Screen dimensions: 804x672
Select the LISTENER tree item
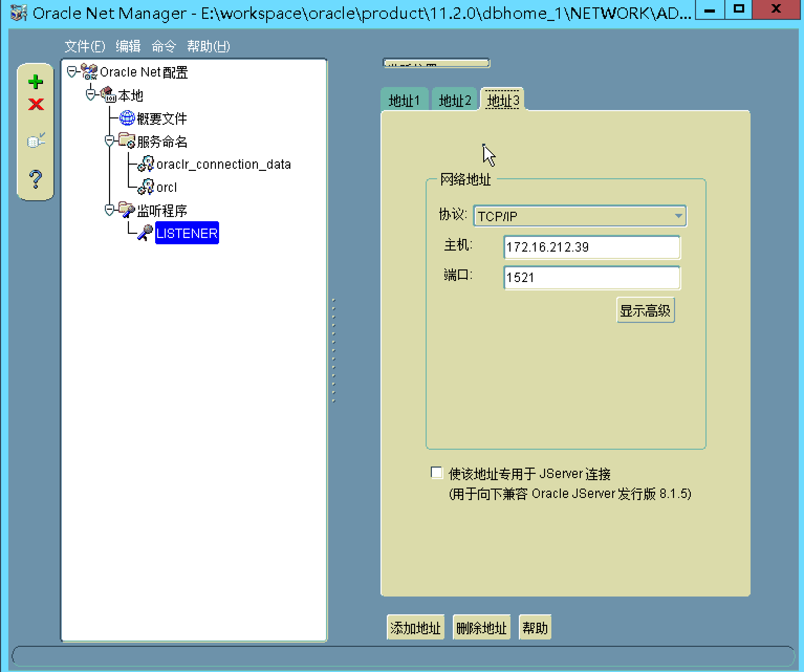[x=187, y=233]
